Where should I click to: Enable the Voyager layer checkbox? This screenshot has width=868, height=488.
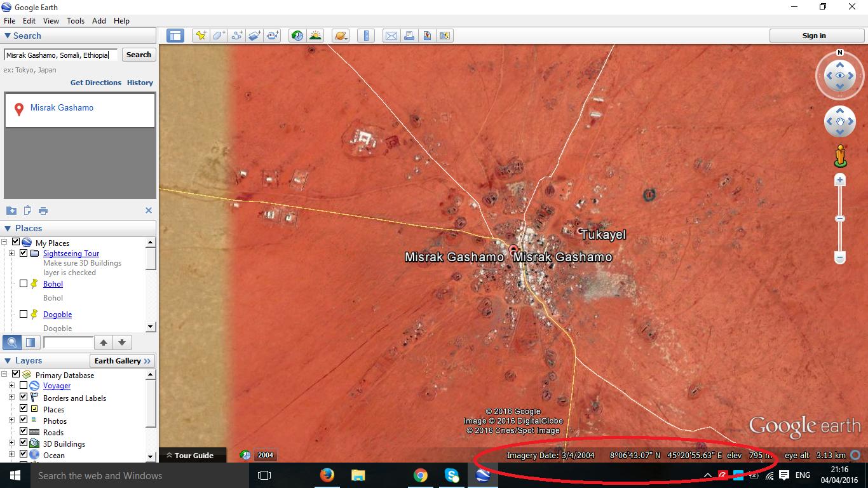pos(24,385)
